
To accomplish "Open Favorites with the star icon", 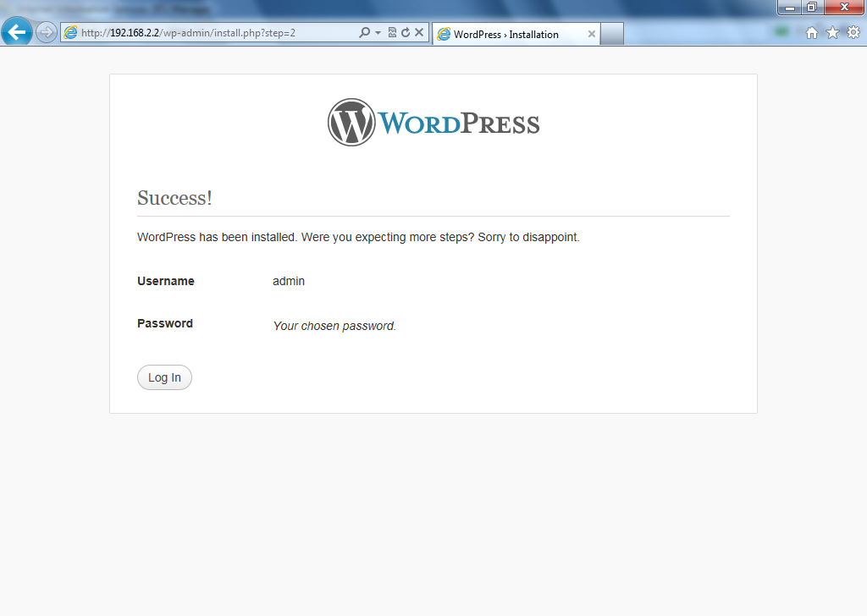I will [833, 33].
